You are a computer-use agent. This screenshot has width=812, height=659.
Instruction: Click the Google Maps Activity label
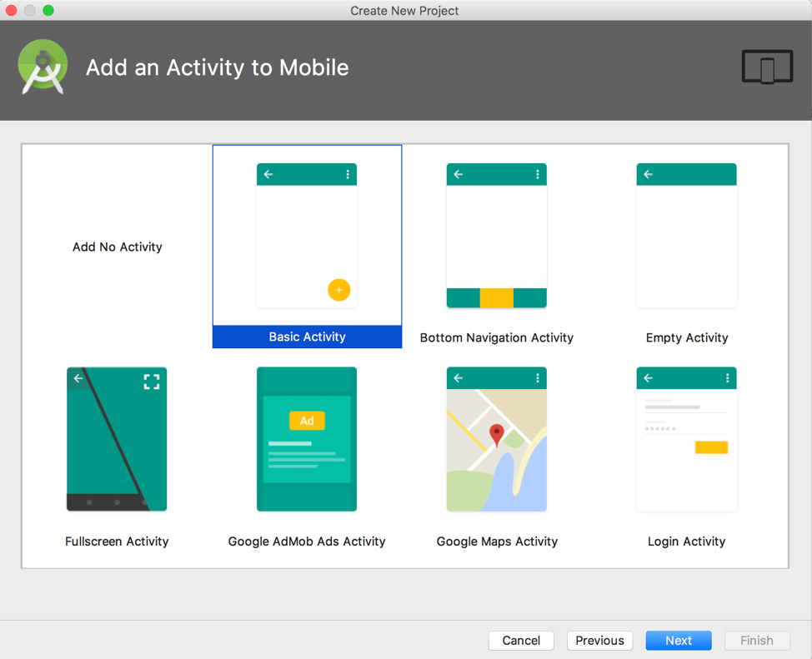tap(497, 541)
